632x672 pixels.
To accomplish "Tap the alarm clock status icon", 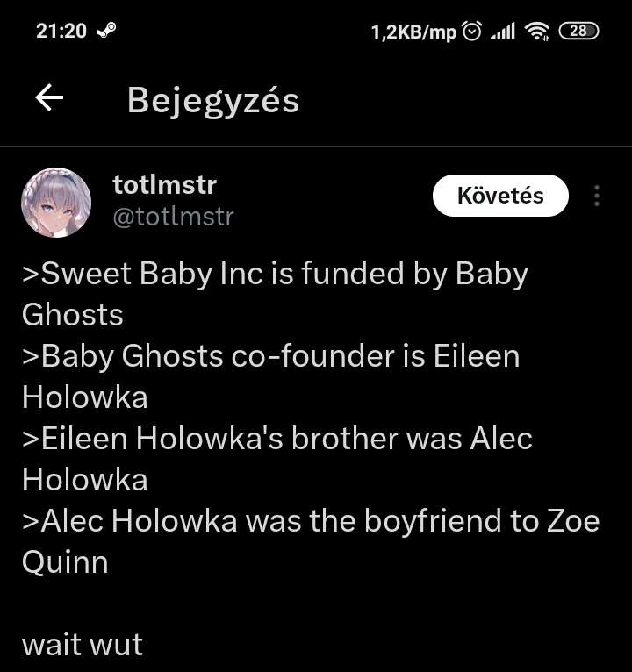I will click(x=472, y=32).
